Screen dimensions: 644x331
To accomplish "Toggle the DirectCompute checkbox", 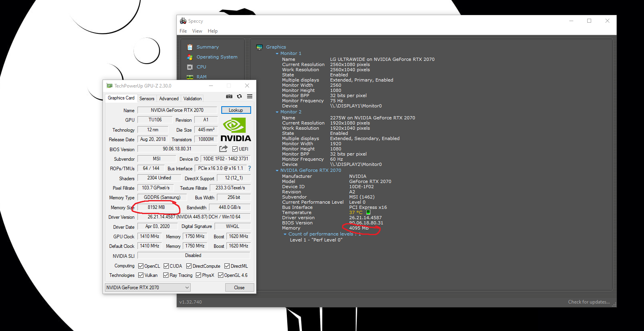I will (189, 266).
